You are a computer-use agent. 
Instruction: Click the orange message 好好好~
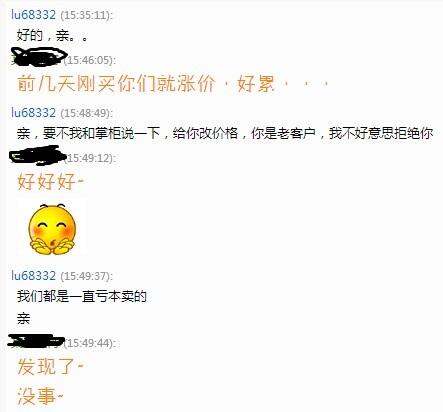pos(50,182)
